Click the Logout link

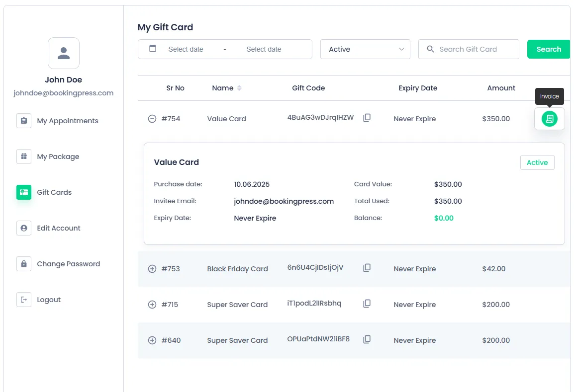(x=49, y=300)
